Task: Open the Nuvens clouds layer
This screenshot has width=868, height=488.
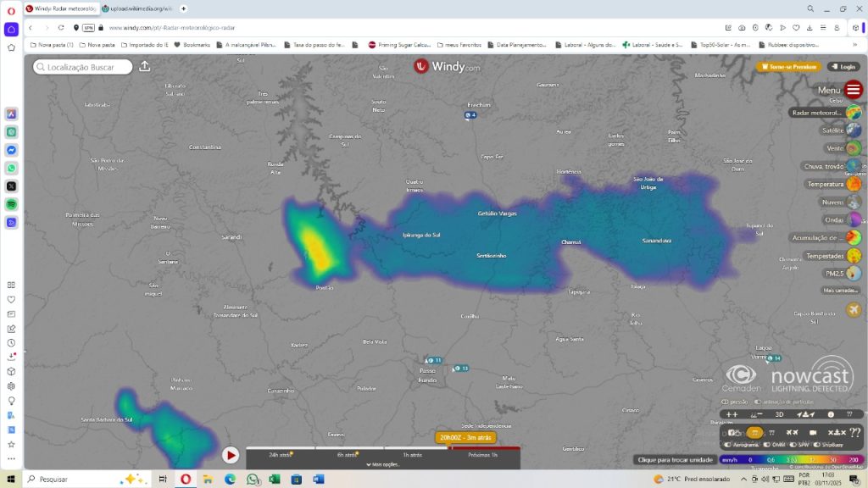Action: click(x=854, y=202)
